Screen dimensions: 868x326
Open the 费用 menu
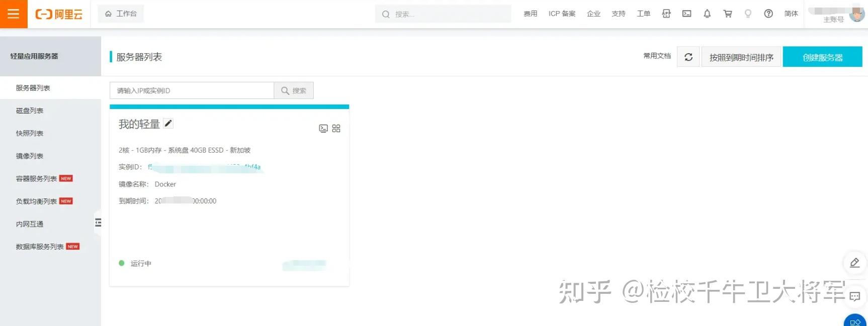click(x=530, y=14)
